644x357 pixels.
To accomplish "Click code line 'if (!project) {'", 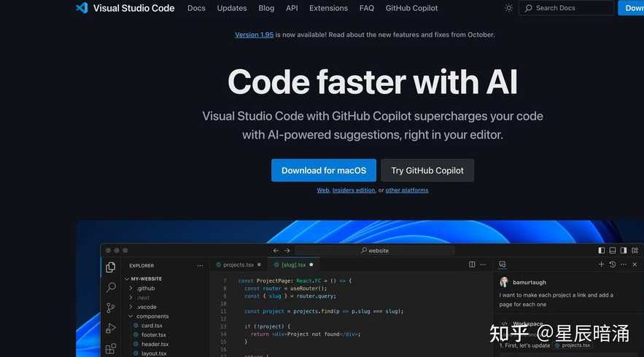I will [x=268, y=326].
